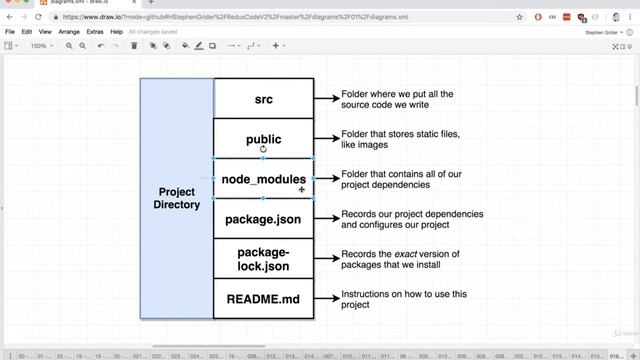Viewport: 640px width, 360px height.
Task: Select the src box in diagram
Action: 264,98
